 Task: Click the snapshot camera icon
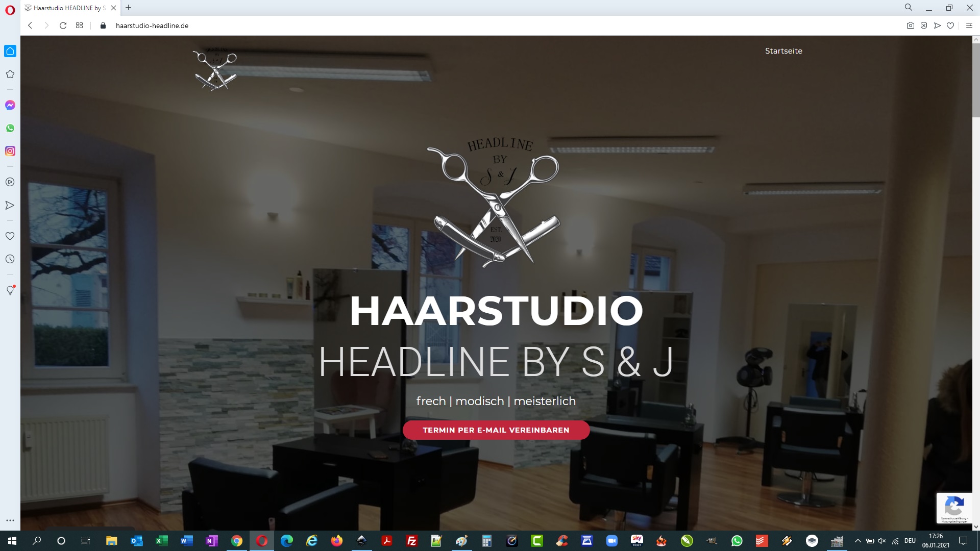tap(910, 26)
